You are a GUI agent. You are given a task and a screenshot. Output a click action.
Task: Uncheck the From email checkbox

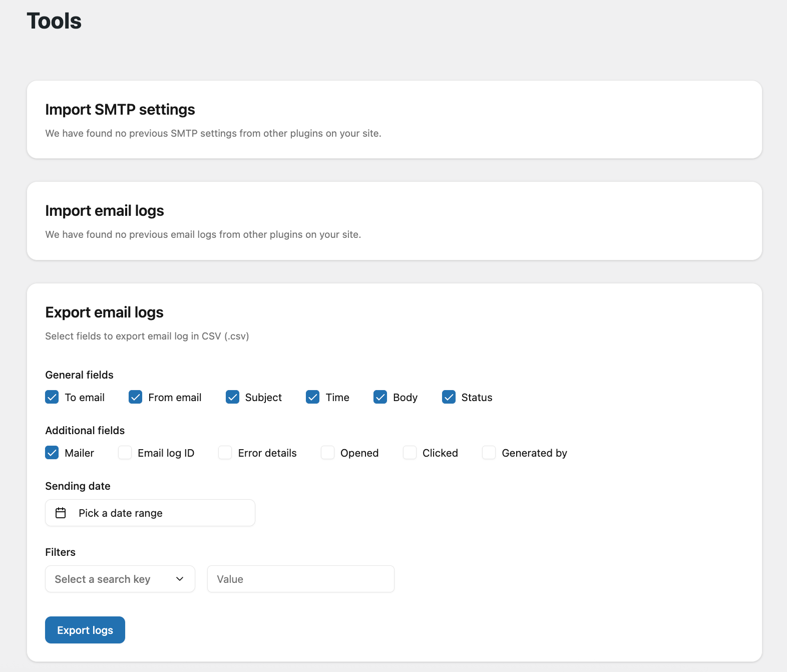[136, 397]
